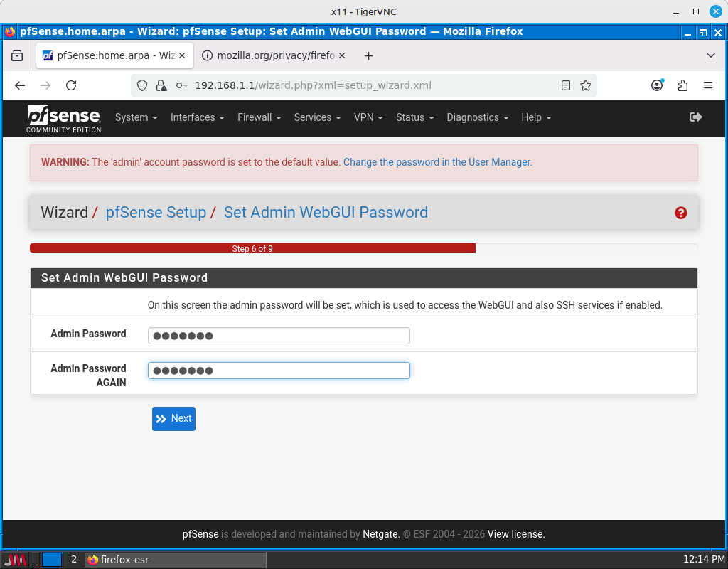The height and width of the screenshot is (569, 728).
Task: Click the pfSense Community Edition logo
Action: [x=64, y=118]
